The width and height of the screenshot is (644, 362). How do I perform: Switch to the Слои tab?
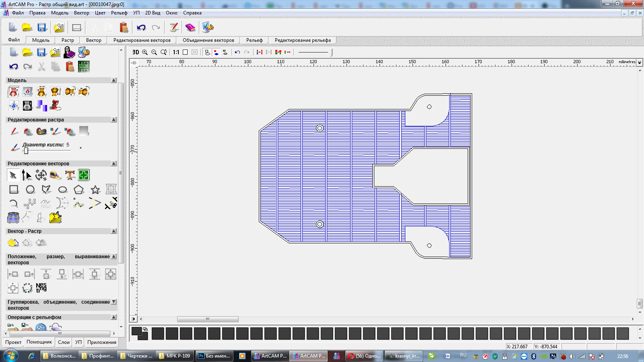[x=64, y=342]
